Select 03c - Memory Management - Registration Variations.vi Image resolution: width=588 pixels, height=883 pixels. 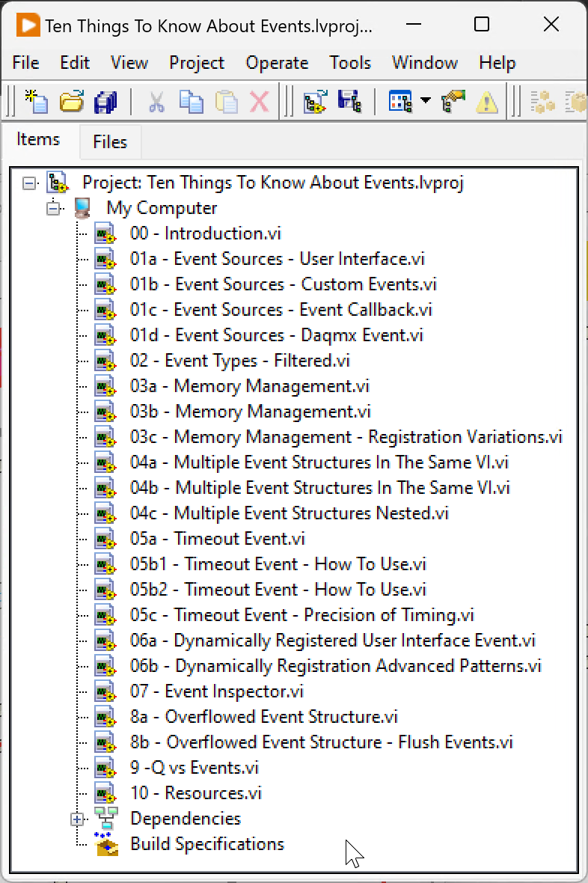(346, 436)
